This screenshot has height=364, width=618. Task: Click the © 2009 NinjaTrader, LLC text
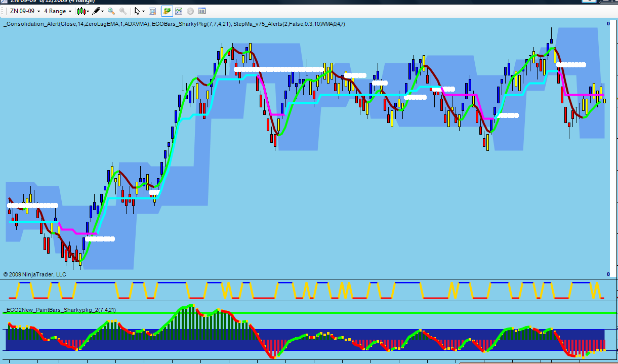tap(35, 274)
